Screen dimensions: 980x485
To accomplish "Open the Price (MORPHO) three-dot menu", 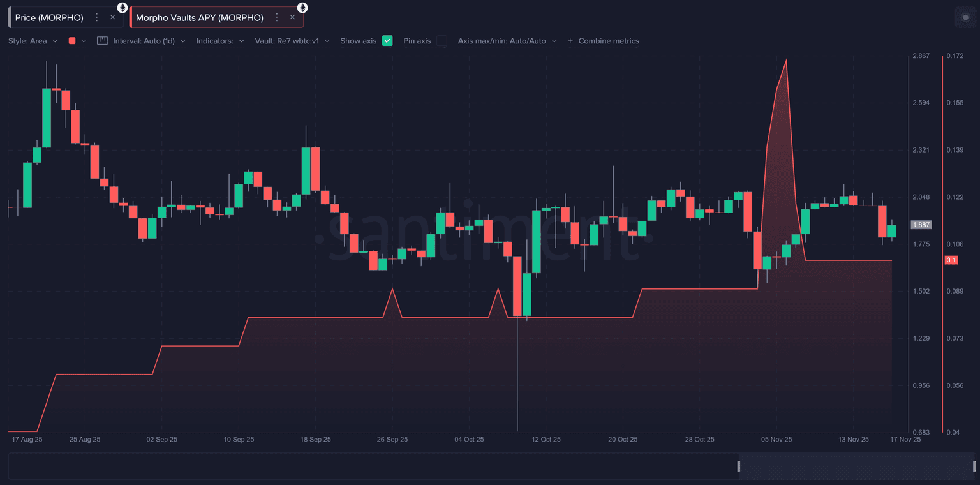I will pyautogui.click(x=96, y=17).
